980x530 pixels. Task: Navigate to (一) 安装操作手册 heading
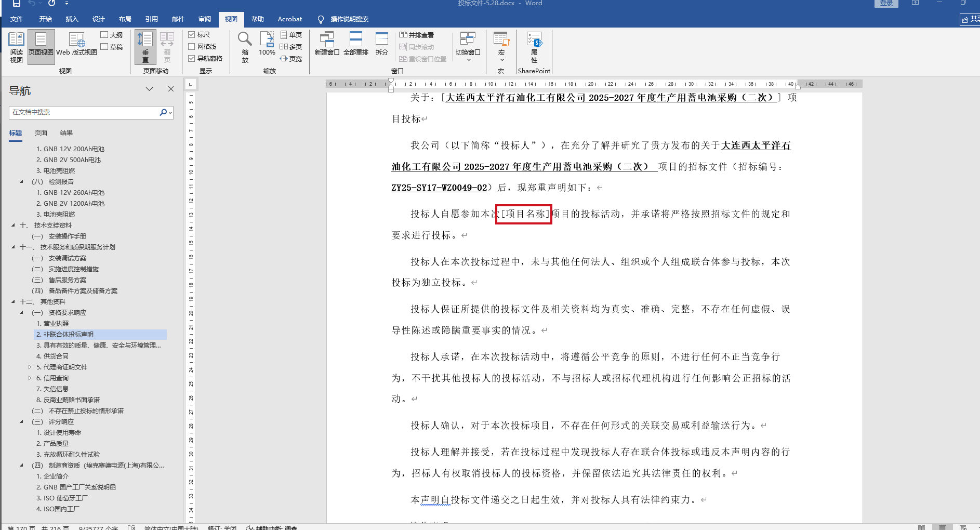pyautogui.click(x=59, y=236)
